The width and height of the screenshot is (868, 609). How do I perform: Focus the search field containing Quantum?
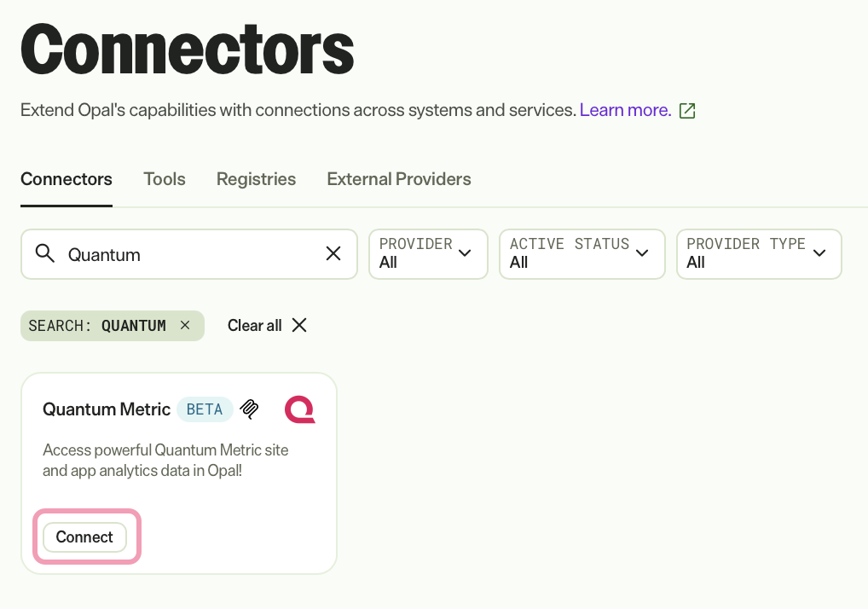pyautogui.click(x=189, y=254)
